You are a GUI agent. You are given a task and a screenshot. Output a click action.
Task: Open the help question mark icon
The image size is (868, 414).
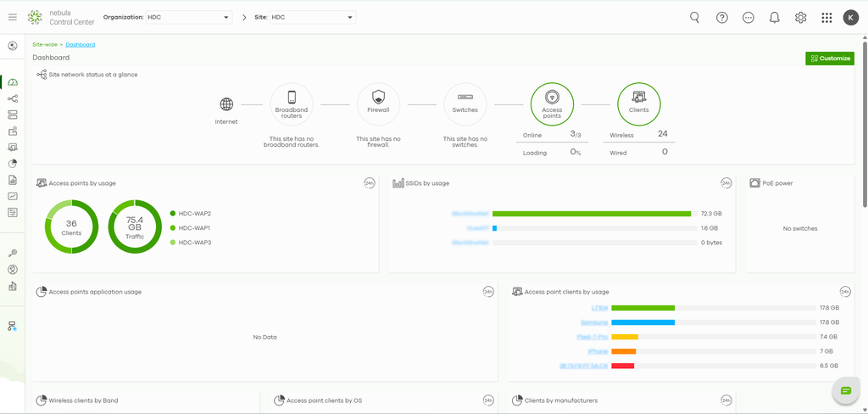click(722, 18)
